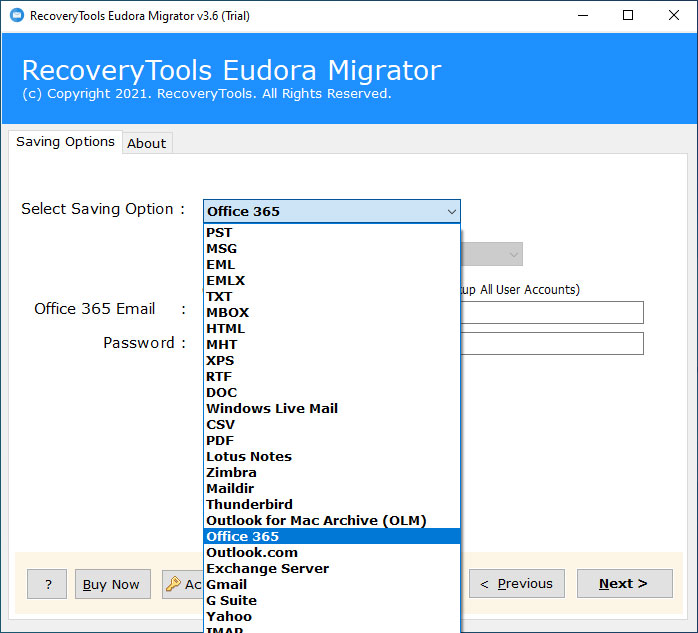Pick CSV from the format list
698x633 pixels.
pyautogui.click(x=332, y=425)
